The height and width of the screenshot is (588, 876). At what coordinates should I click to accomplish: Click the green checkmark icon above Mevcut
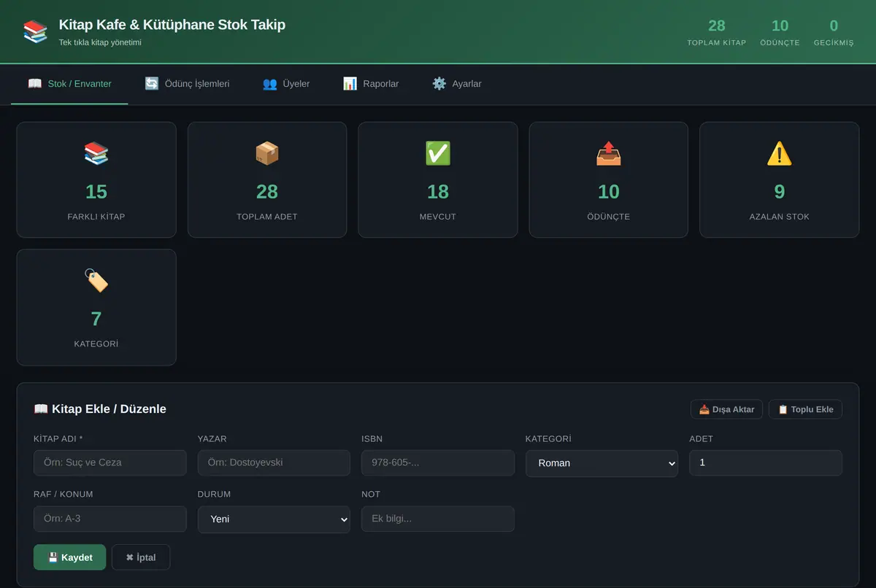tap(438, 153)
